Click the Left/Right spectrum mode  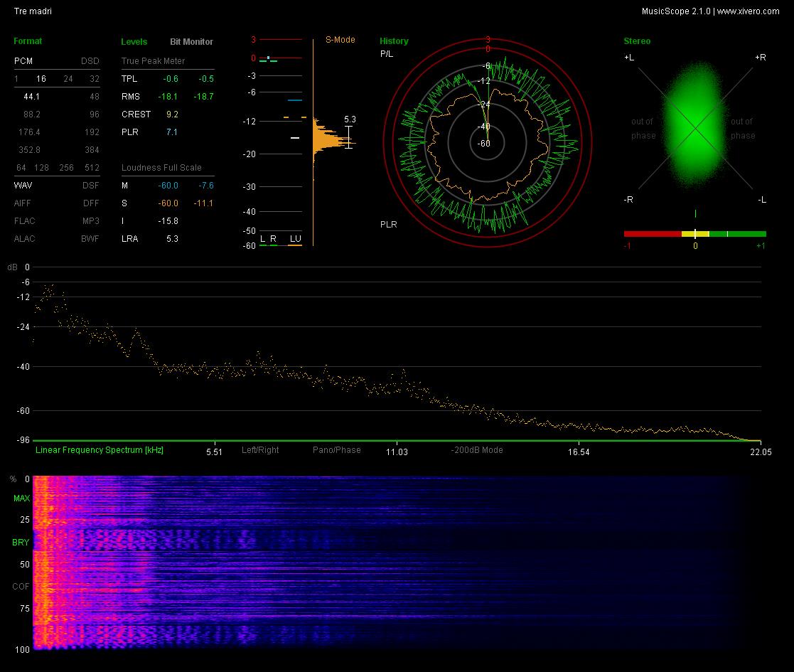260,449
